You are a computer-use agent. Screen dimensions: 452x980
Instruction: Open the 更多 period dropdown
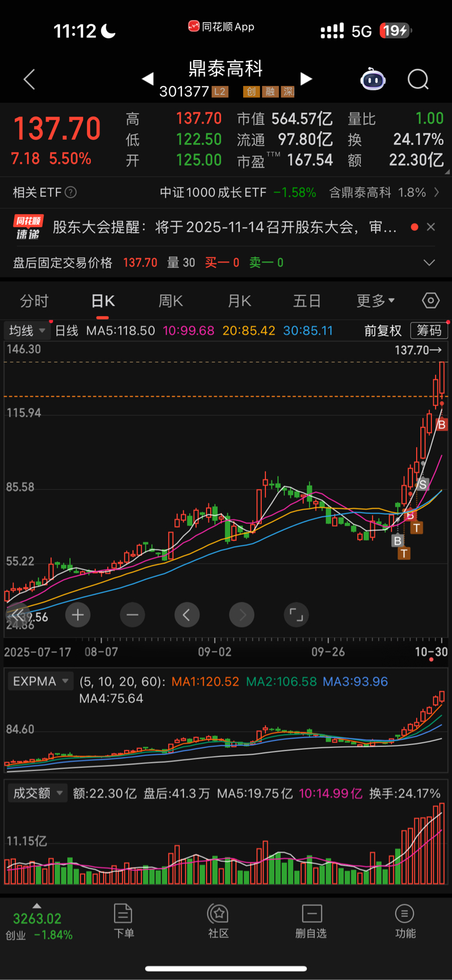click(375, 301)
